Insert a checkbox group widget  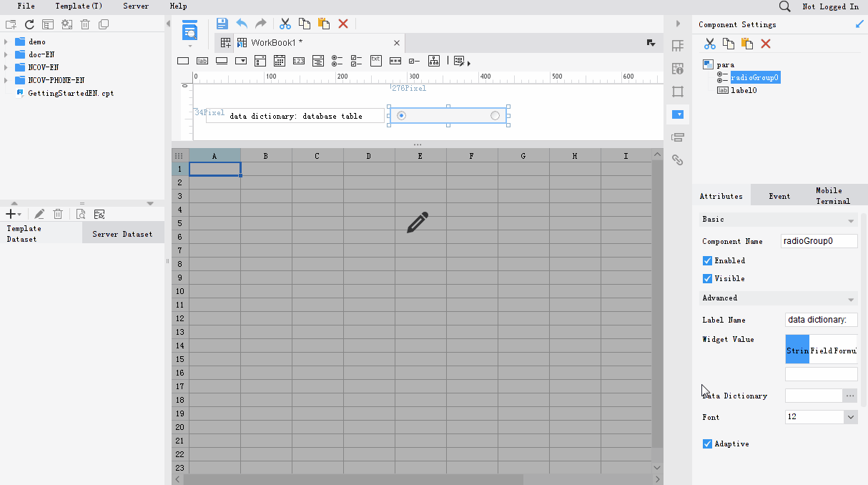pyautogui.click(x=357, y=61)
